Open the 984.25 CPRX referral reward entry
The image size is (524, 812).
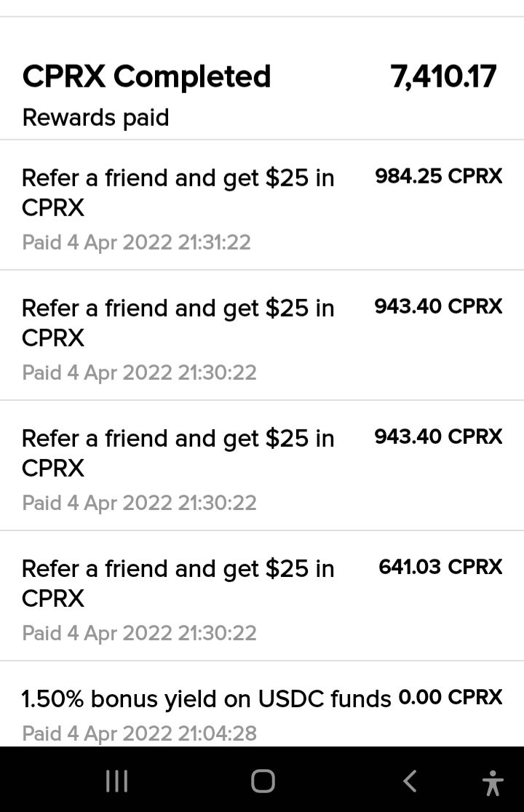tap(262, 204)
